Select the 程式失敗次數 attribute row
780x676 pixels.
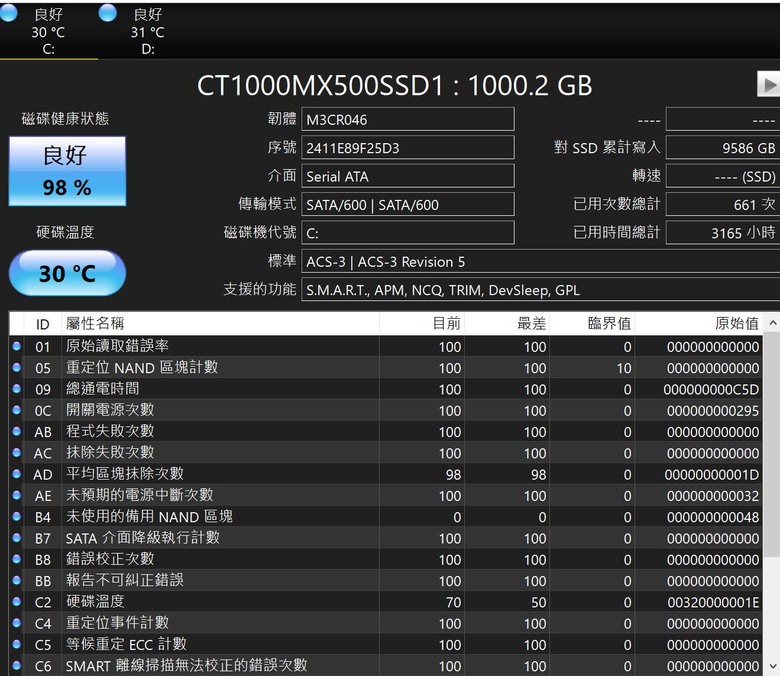click(386, 431)
